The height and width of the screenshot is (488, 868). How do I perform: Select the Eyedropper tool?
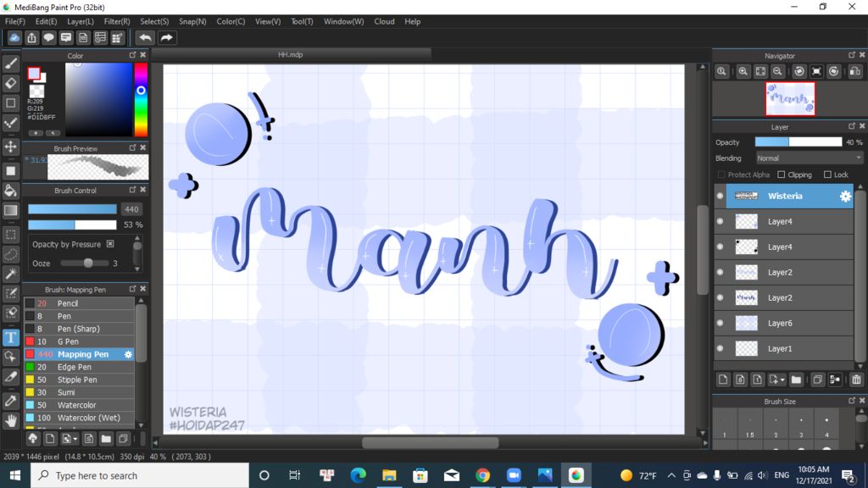coord(10,401)
